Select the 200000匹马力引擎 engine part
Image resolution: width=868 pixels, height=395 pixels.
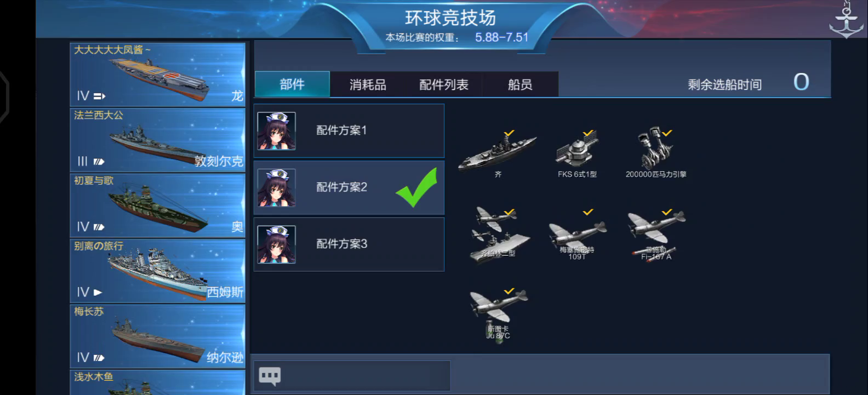[x=656, y=153]
